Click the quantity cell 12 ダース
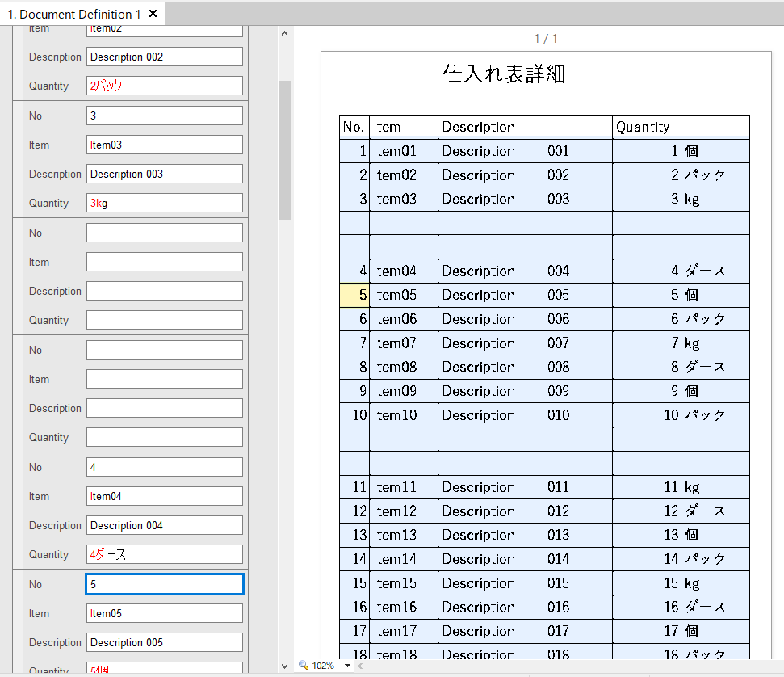 click(x=681, y=511)
